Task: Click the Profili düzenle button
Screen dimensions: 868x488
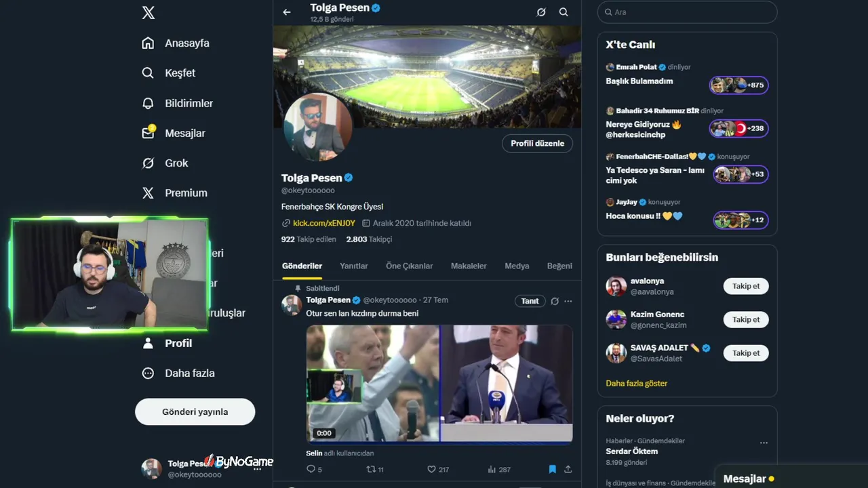Action: pyautogui.click(x=537, y=144)
